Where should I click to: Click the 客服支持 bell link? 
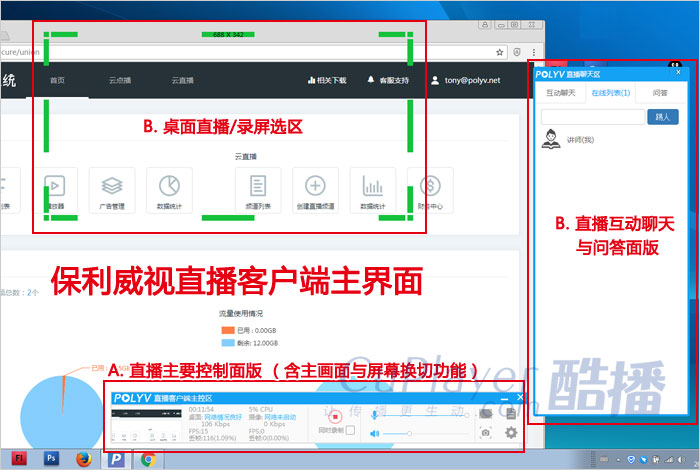click(x=388, y=80)
